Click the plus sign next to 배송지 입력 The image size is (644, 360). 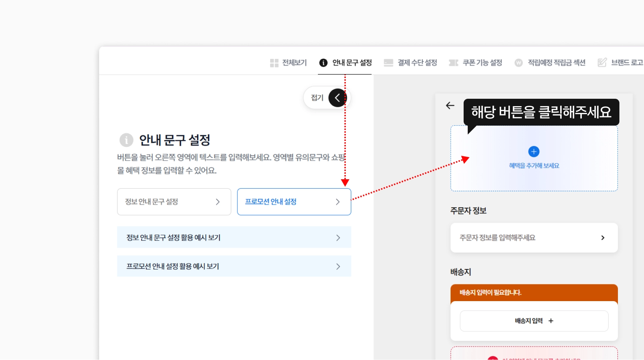[551, 321]
